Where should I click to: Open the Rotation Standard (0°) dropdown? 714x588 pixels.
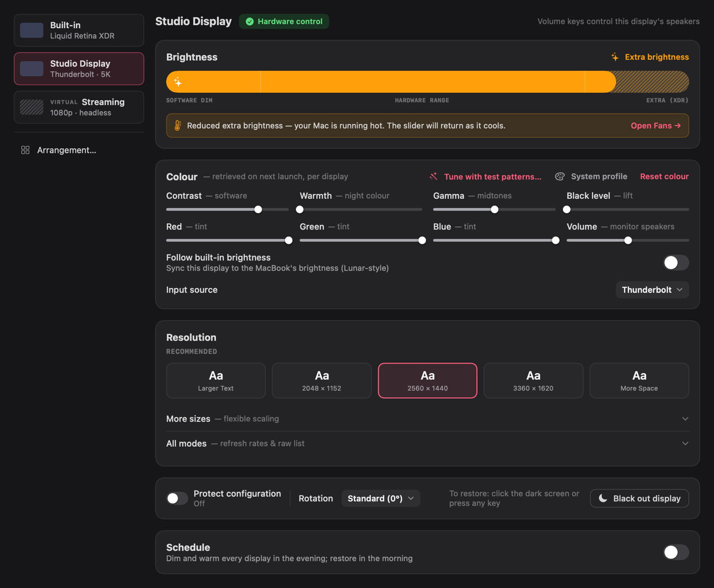click(381, 498)
